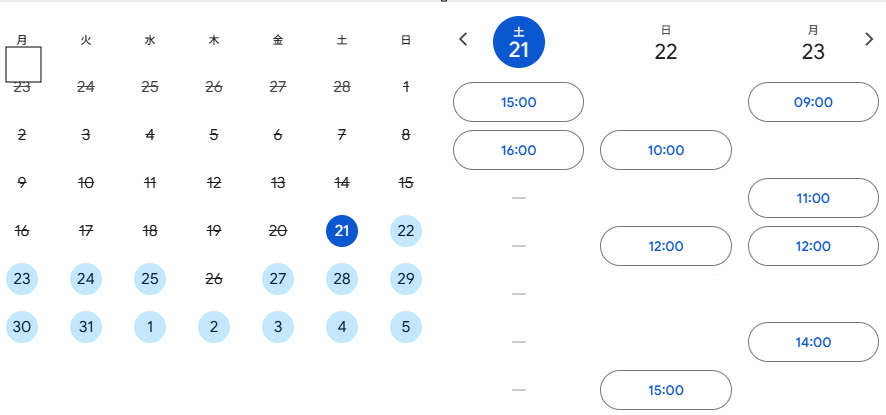
Task: Switch to Monday 23 column header
Action: [813, 44]
